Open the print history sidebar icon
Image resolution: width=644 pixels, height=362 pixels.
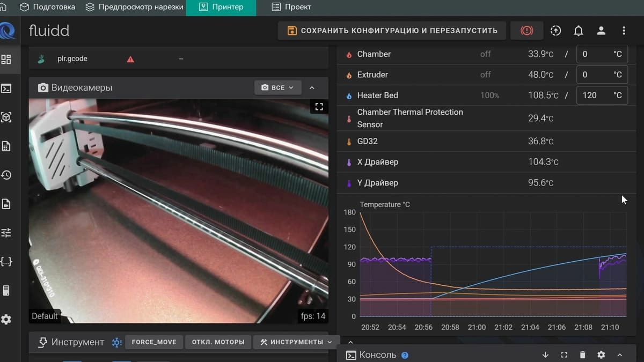(x=6, y=175)
